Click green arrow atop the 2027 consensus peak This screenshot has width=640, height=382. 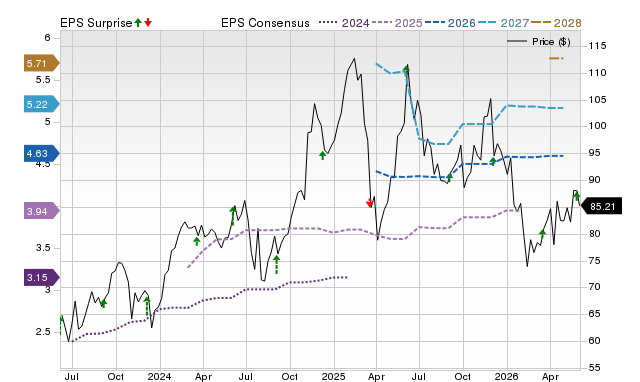click(406, 69)
